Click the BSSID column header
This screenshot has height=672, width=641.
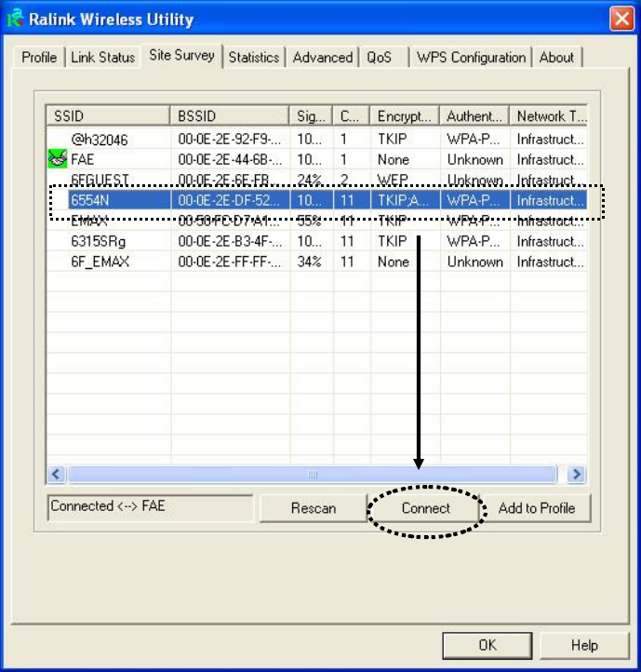[x=230, y=115]
